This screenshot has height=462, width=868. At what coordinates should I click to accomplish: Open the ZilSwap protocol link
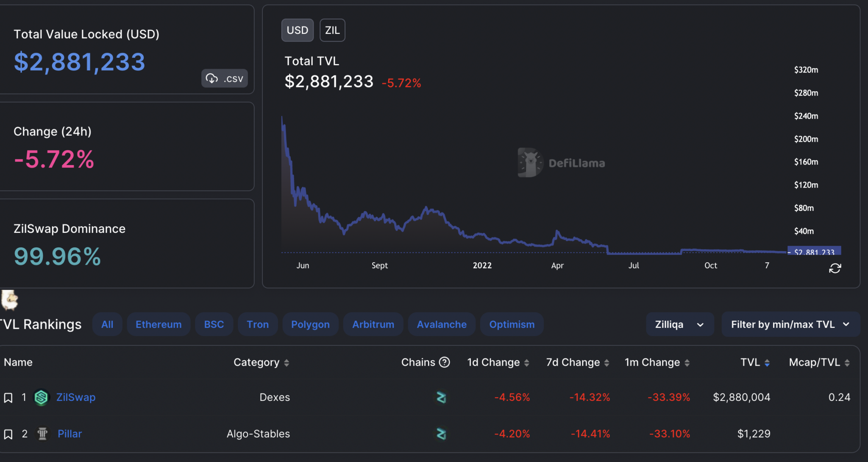tap(76, 398)
